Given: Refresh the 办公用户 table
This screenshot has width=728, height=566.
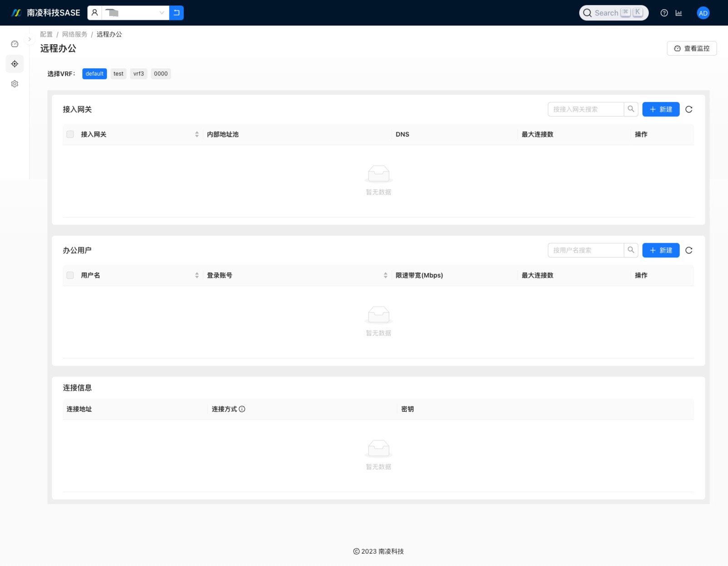Looking at the screenshot, I should click(x=689, y=250).
